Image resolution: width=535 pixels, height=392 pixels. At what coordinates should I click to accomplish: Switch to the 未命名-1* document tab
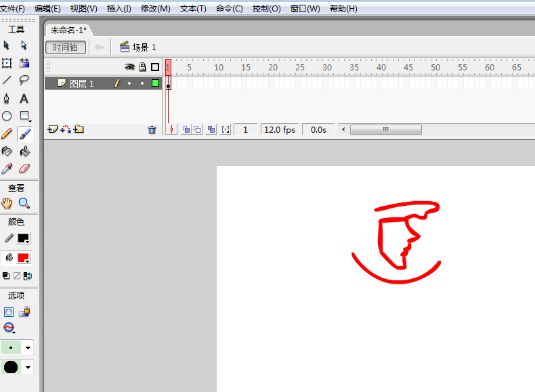pyautogui.click(x=68, y=30)
